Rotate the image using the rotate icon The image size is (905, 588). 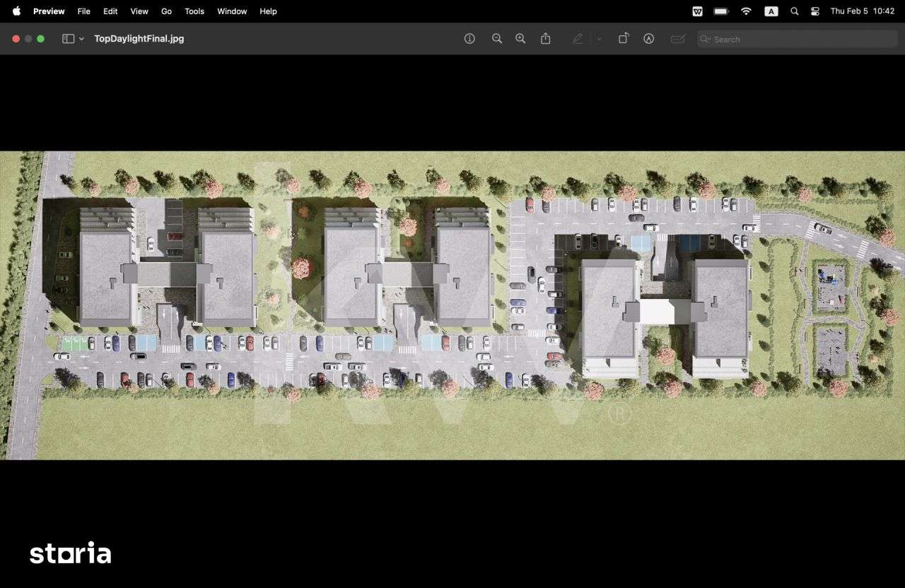pyautogui.click(x=623, y=39)
